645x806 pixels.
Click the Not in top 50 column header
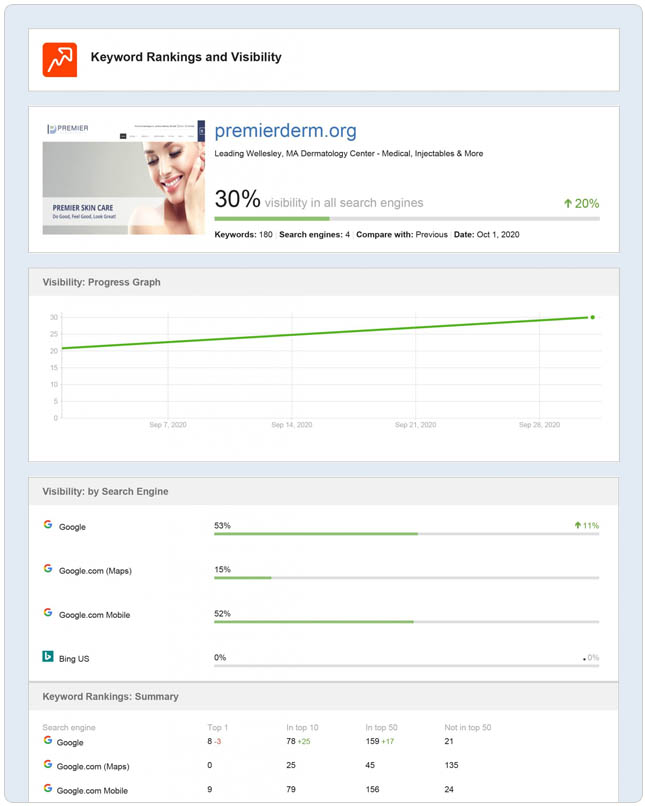click(468, 727)
